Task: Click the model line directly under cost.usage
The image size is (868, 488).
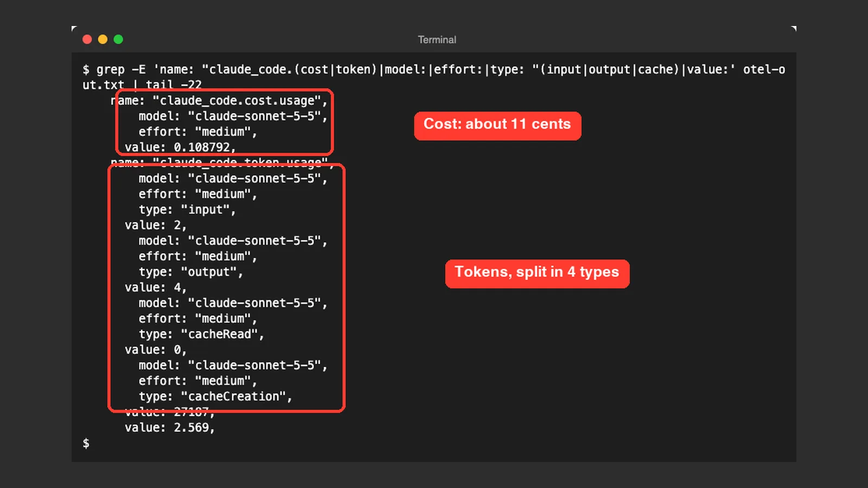Action: point(233,117)
